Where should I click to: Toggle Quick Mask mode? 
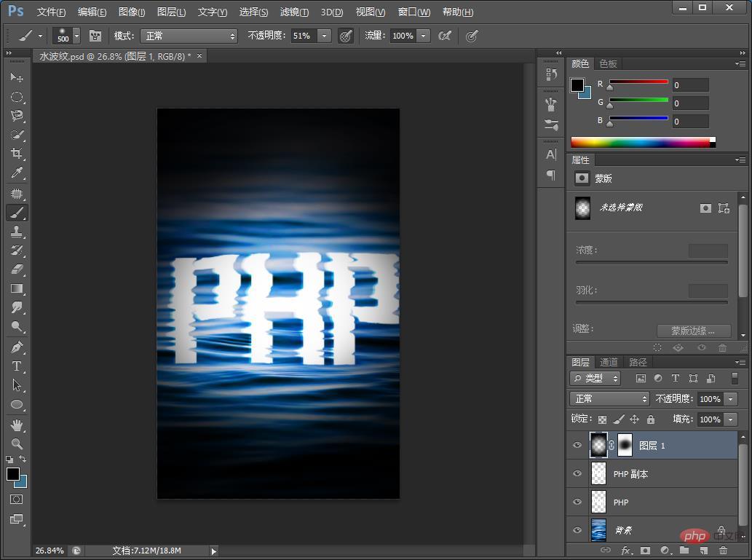coord(16,499)
